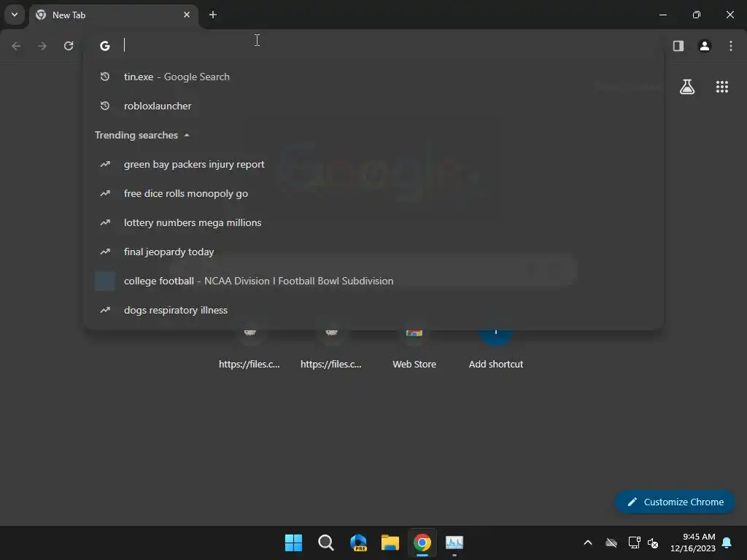The height and width of the screenshot is (560, 747).
Task: Select robloxlauncher history suggestion
Action: click(373, 106)
